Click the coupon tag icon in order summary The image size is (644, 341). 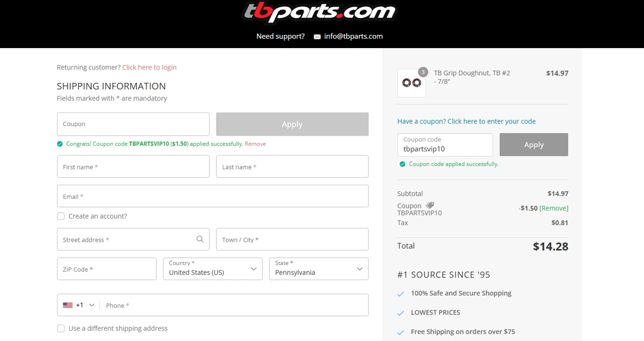click(430, 206)
